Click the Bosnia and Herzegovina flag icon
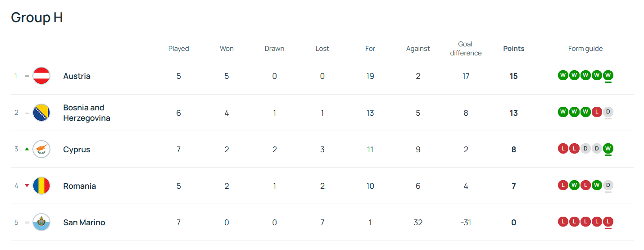Viewport: 644px width, 250px height. [41, 113]
